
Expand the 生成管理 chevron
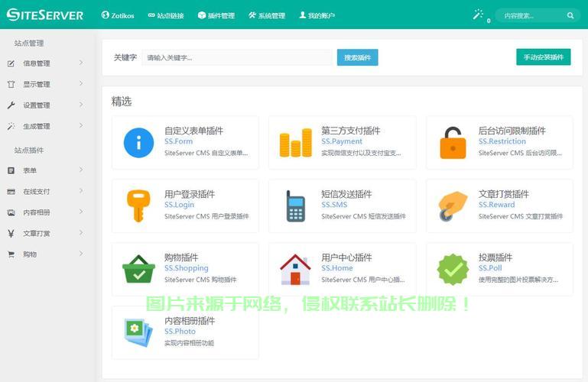click(81, 125)
